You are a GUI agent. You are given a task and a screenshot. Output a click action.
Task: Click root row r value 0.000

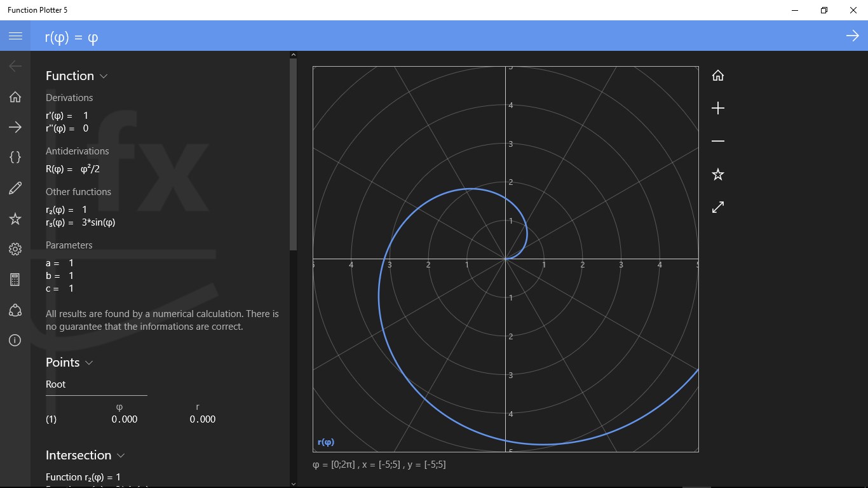203,419
